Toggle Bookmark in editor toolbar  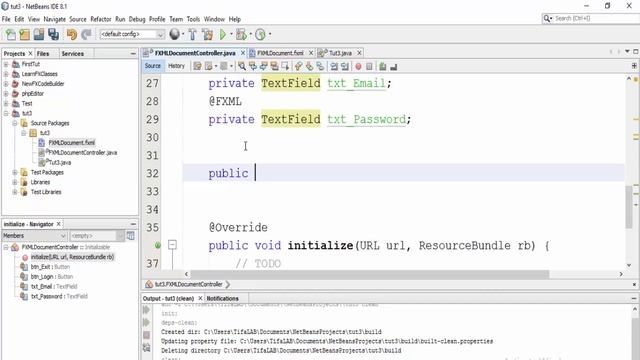click(x=320, y=66)
